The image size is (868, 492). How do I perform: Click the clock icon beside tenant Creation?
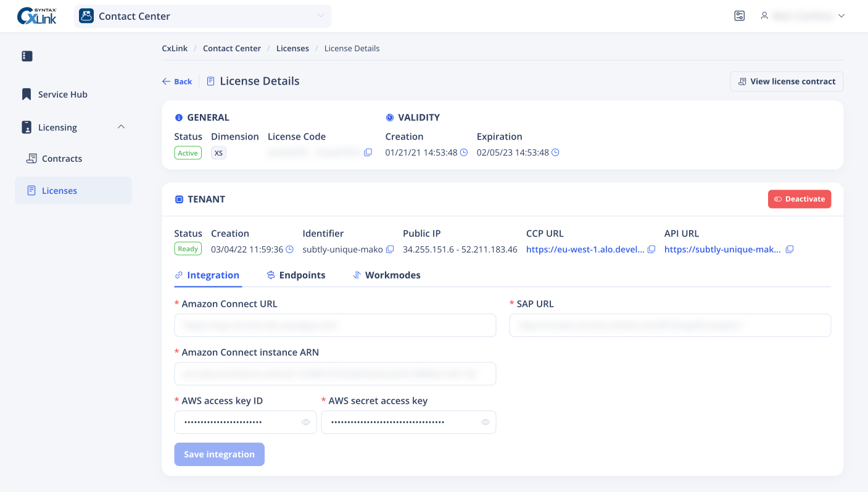[289, 249]
